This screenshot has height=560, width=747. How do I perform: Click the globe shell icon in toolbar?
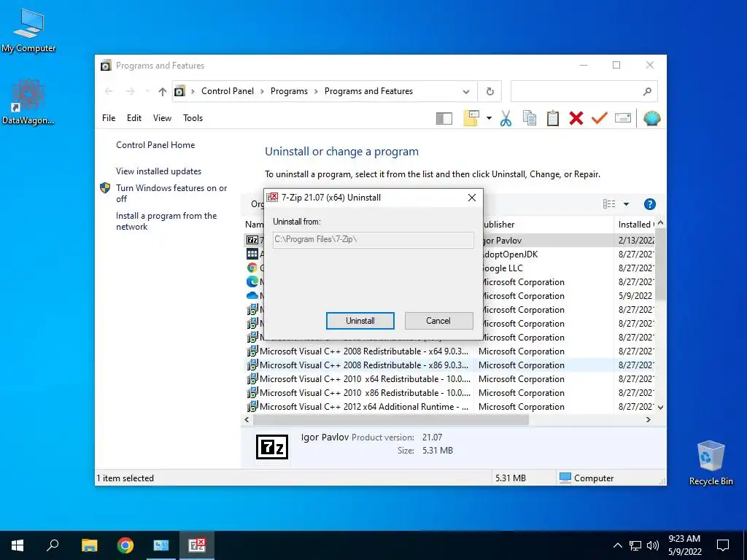651,118
